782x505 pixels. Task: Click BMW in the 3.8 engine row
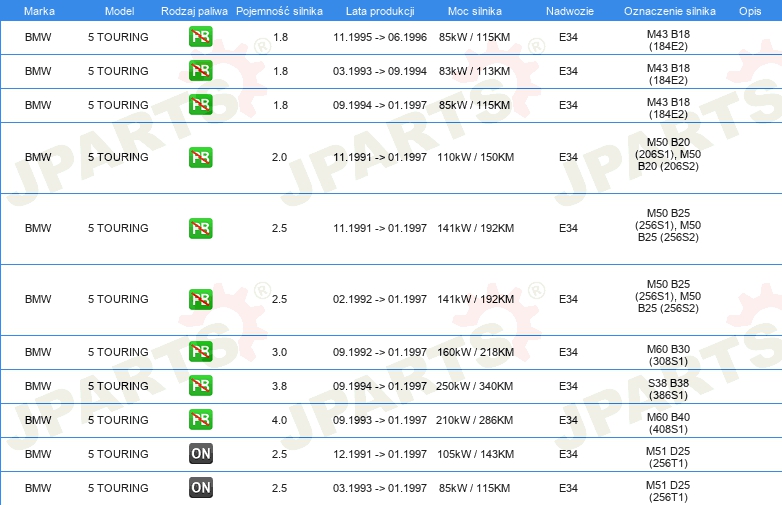(x=38, y=386)
